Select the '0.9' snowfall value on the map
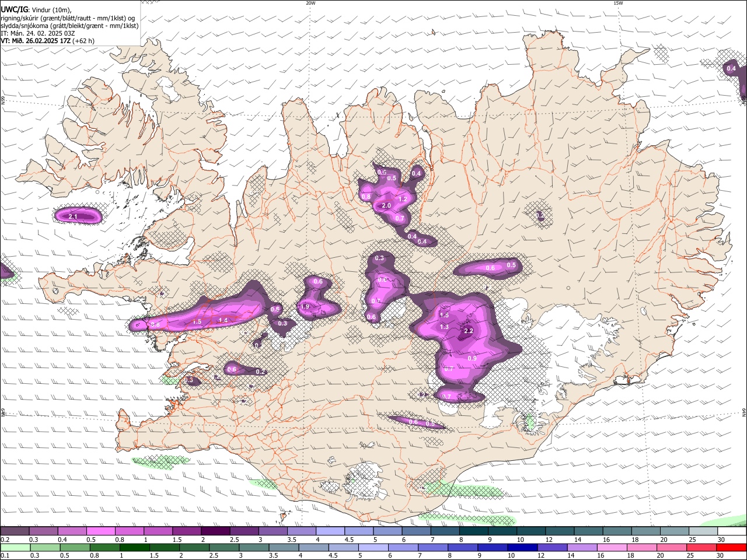This screenshot has height=560, width=747. click(473, 358)
